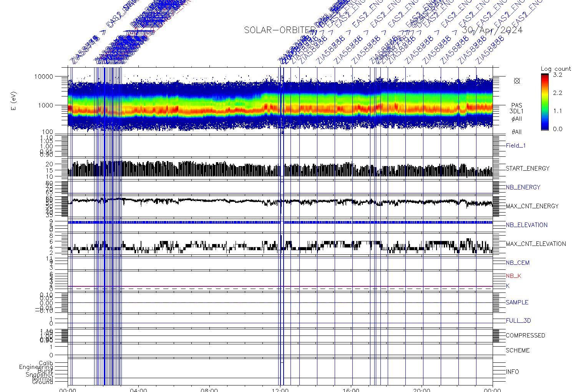The image size is (581, 392).
Task: Select the 3DL1 product label
Action: (x=516, y=111)
